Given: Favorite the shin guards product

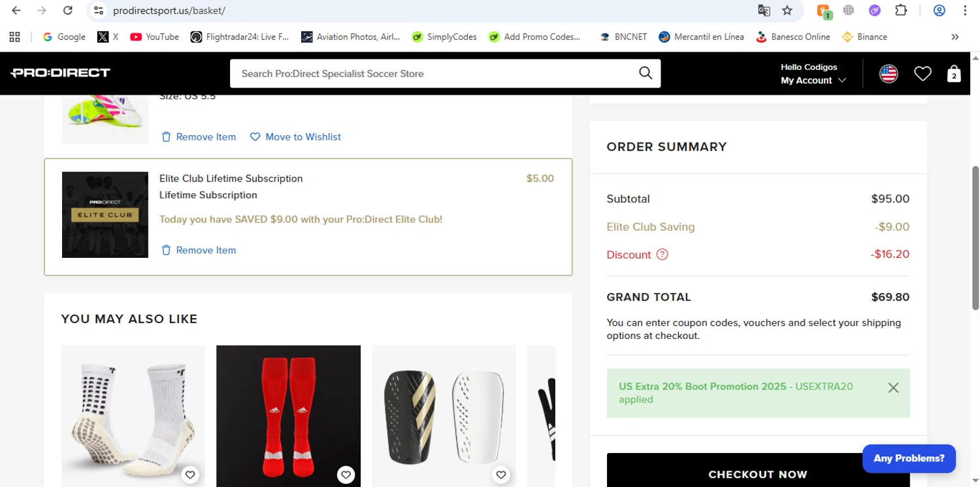Looking at the screenshot, I should [x=501, y=475].
